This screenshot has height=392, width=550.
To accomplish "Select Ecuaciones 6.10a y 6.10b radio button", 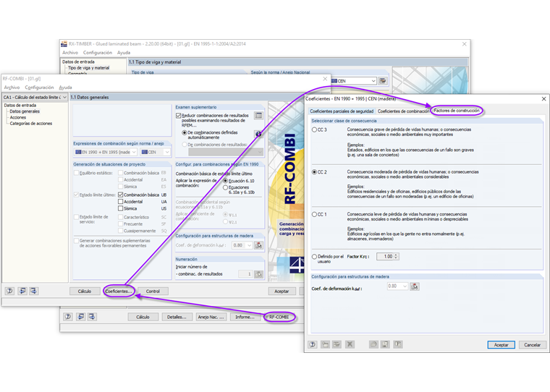I will [x=225, y=187].
